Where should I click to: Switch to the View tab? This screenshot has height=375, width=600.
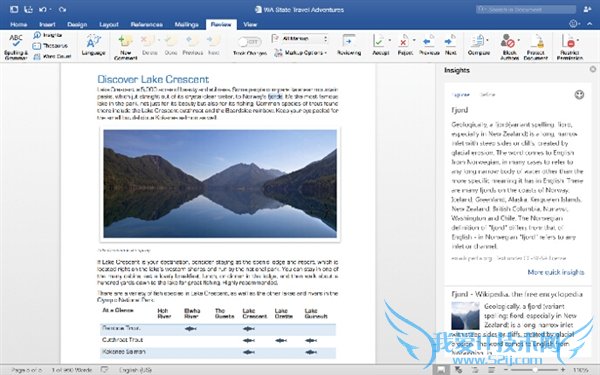(250, 24)
